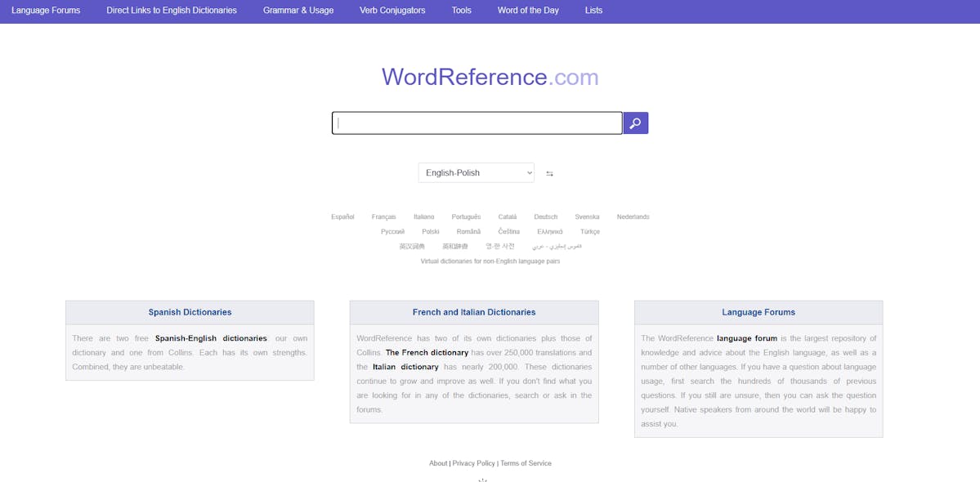Open the Korean 영-한 사전 dictionary link
Image resolution: width=980 pixels, height=482 pixels.
(500, 247)
